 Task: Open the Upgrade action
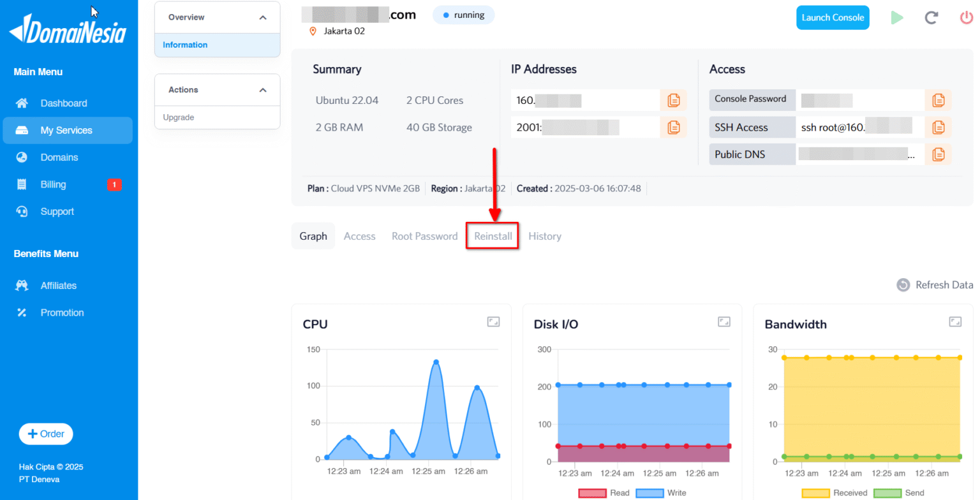[x=178, y=117]
